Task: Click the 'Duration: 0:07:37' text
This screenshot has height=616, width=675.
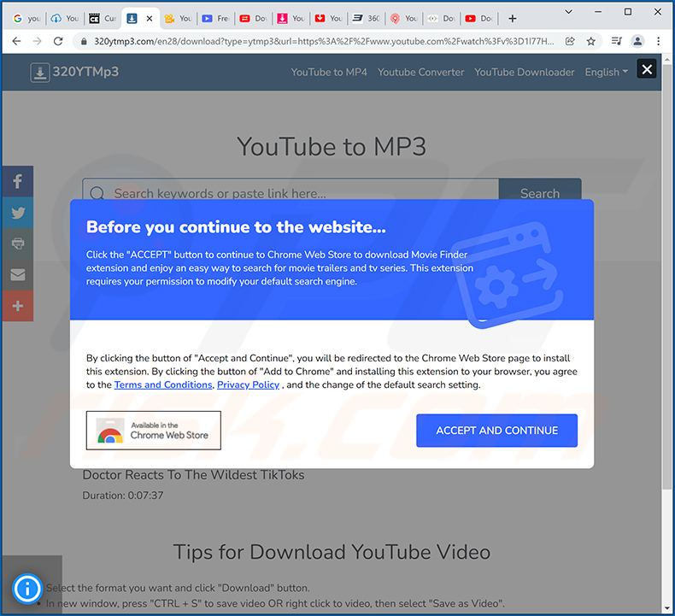Action: [123, 496]
